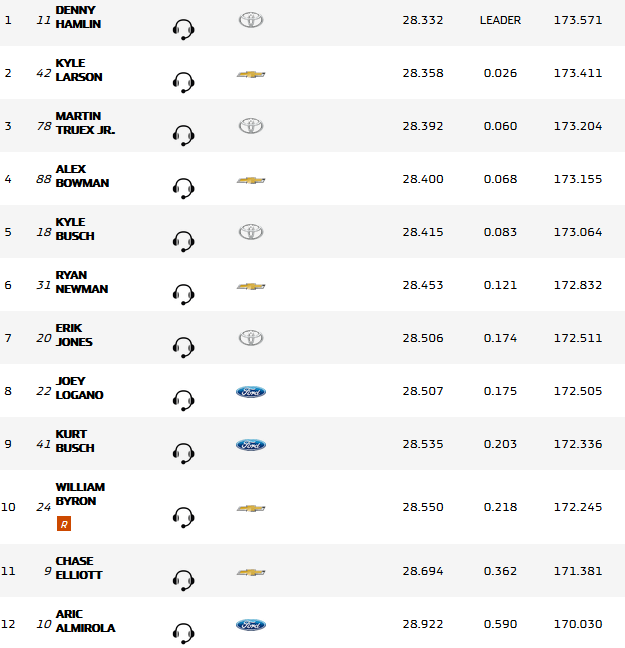The width and height of the screenshot is (625, 648).
Task: Click Aric Almirola's headset icon
Action: click(x=183, y=632)
